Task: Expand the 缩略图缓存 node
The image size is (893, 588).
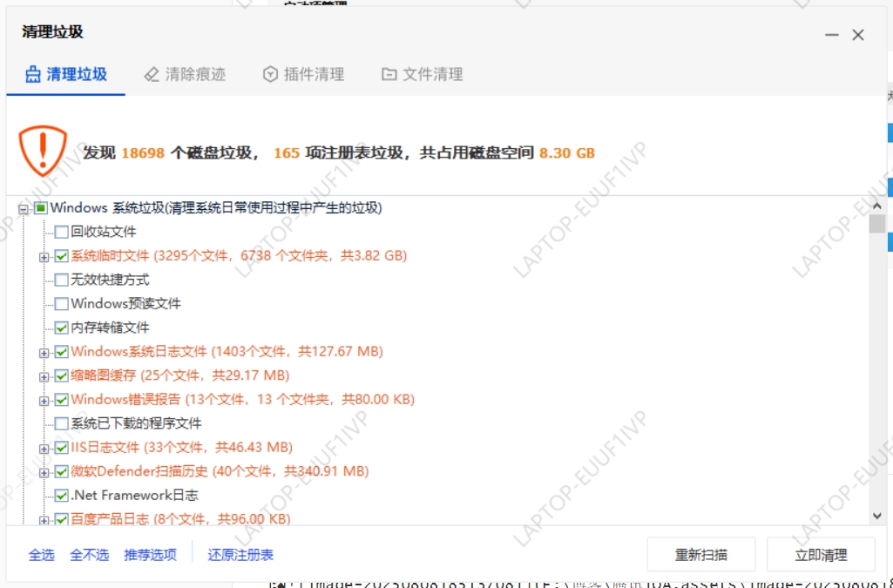Action: coord(44,377)
